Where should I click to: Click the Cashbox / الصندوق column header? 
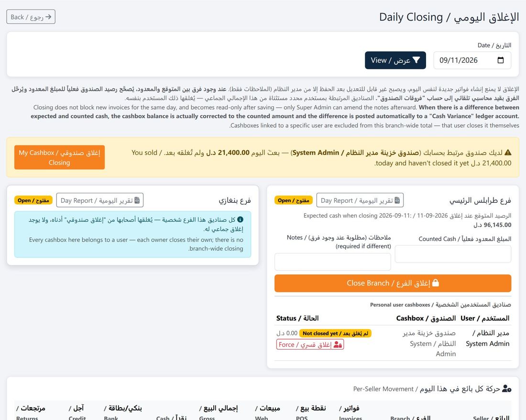click(426, 318)
